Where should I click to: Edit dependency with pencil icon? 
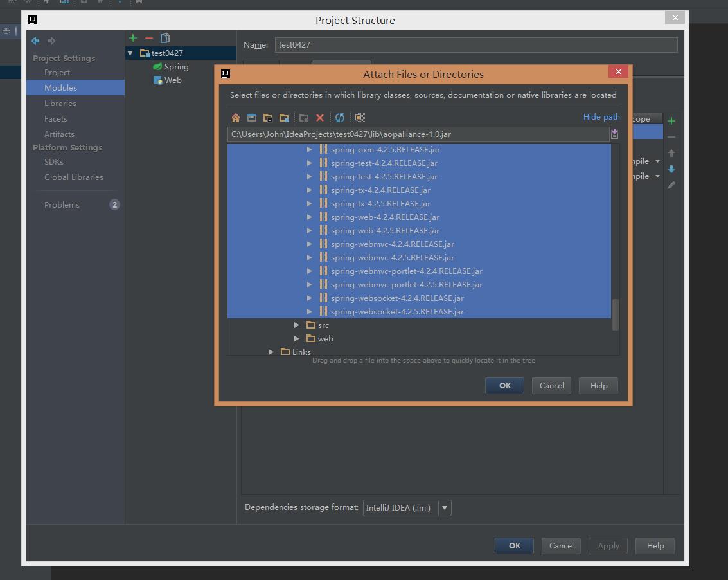(671, 185)
